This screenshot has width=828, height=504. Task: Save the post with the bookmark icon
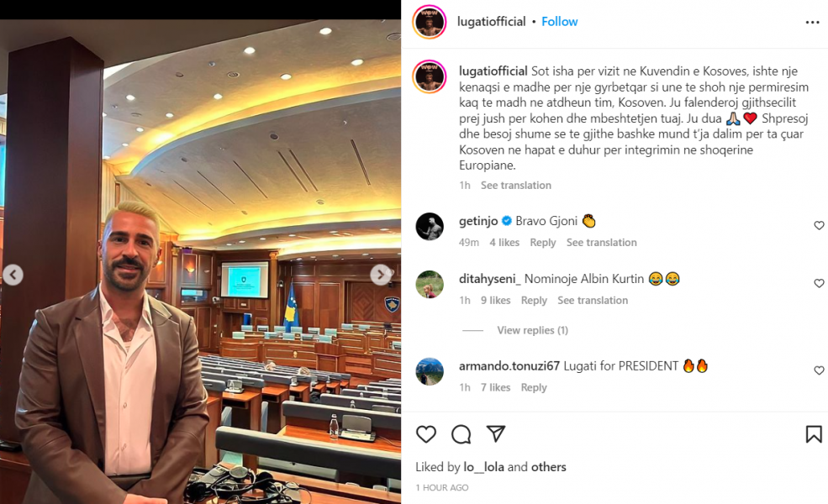click(x=813, y=434)
